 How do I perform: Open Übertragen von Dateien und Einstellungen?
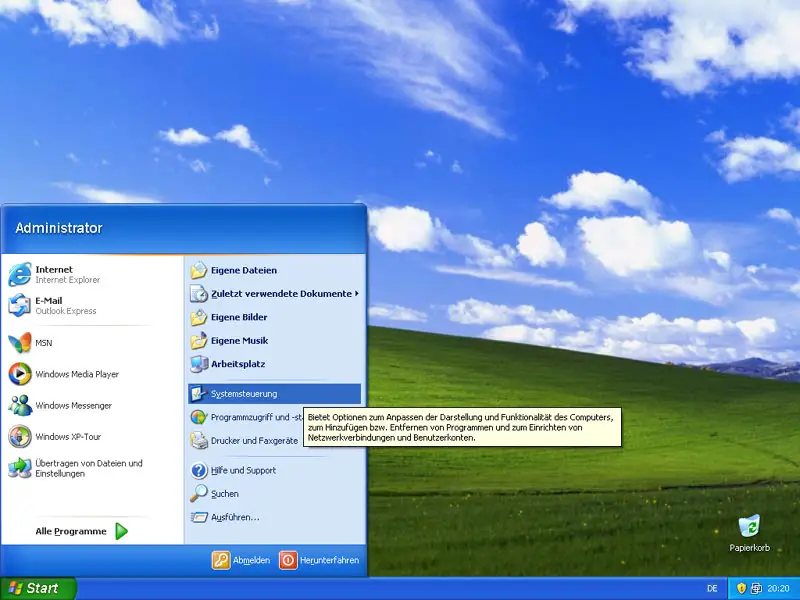point(92,468)
